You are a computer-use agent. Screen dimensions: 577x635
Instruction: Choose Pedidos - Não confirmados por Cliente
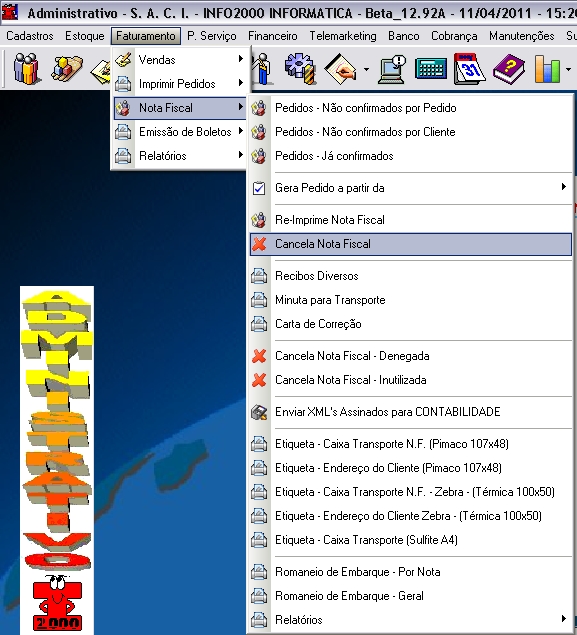click(x=411, y=132)
